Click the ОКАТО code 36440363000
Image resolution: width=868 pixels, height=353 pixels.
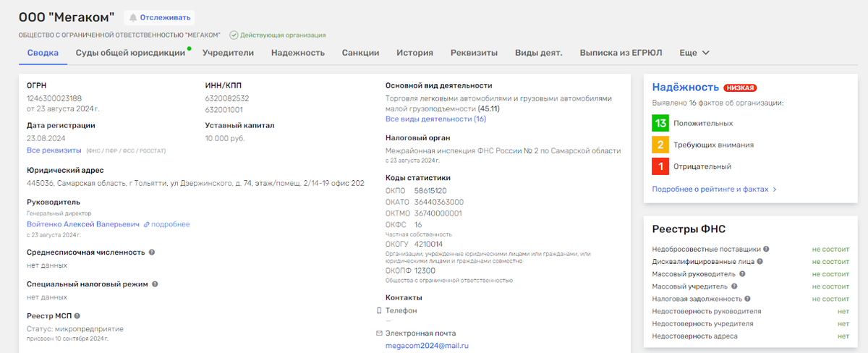tap(439, 202)
